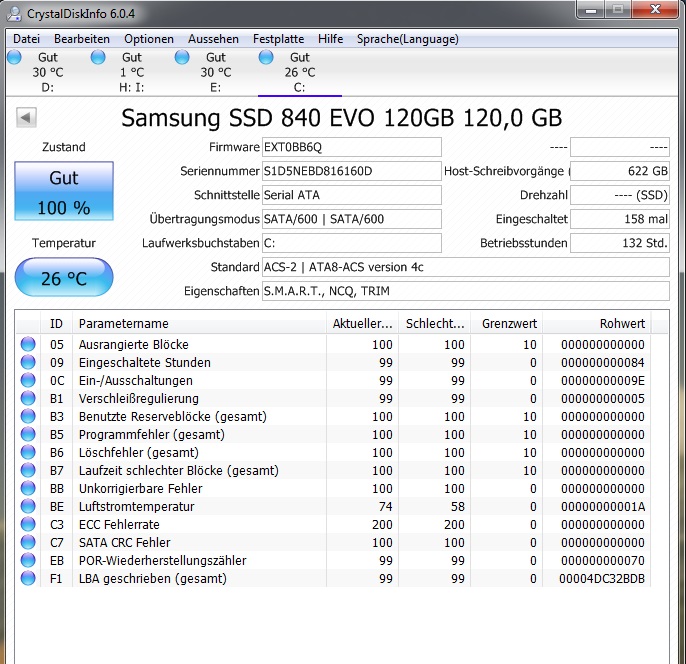Click the 26 °C temperature button

point(64,277)
